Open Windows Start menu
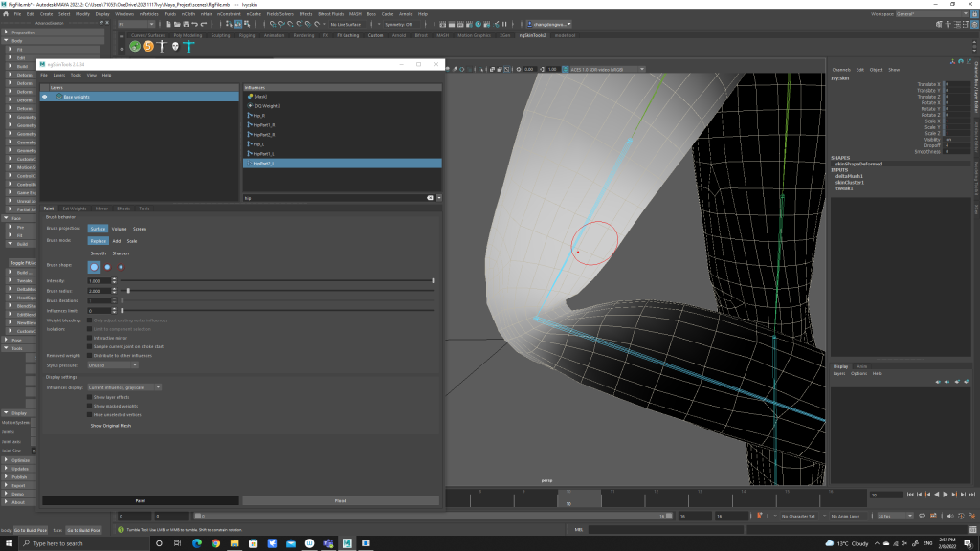Image resolution: width=980 pixels, height=551 pixels. click(10, 542)
